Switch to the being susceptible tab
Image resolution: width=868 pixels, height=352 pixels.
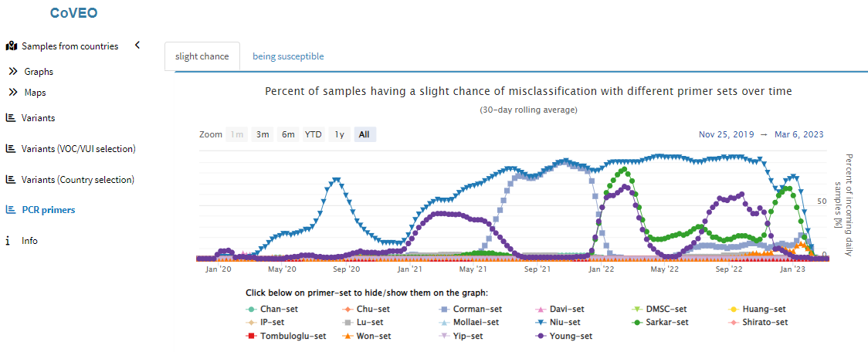tap(288, 56)
